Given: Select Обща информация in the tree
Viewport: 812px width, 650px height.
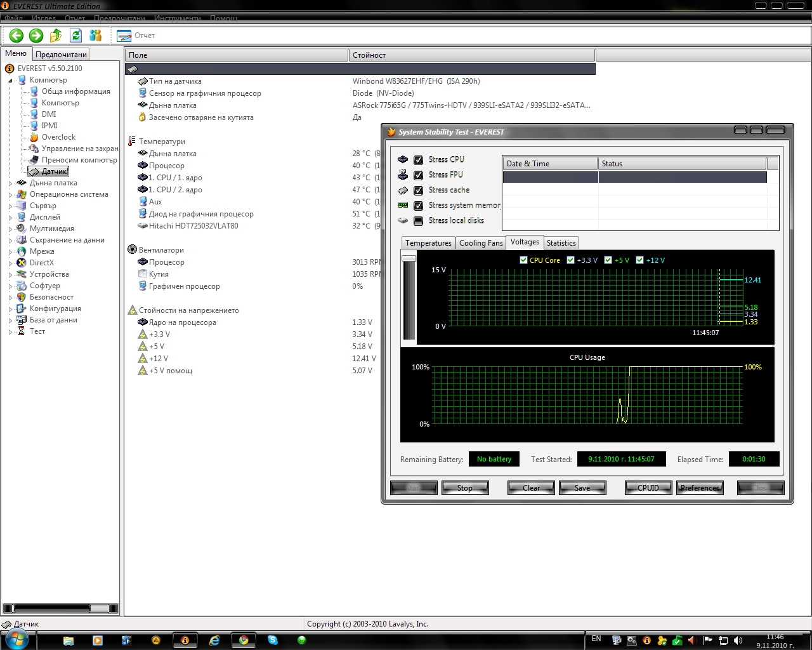Looking at the screenshot, I should click(x=75, y=91).
